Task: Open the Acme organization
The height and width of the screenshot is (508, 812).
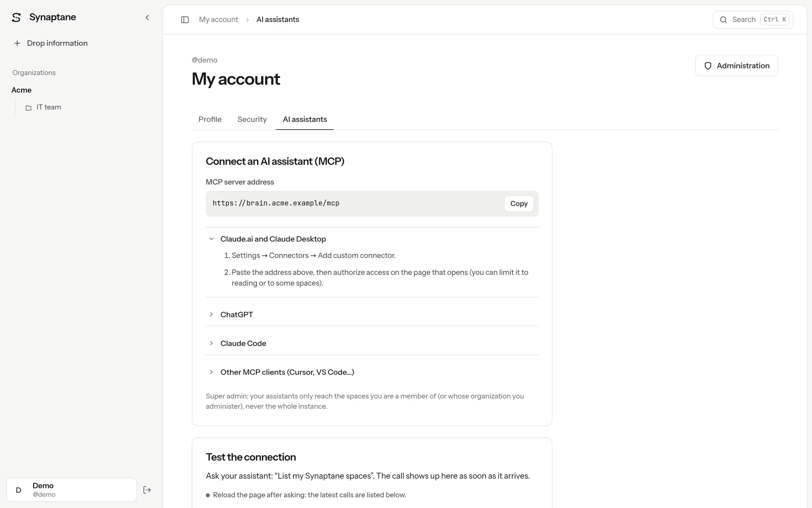Action: coord(22,90)
